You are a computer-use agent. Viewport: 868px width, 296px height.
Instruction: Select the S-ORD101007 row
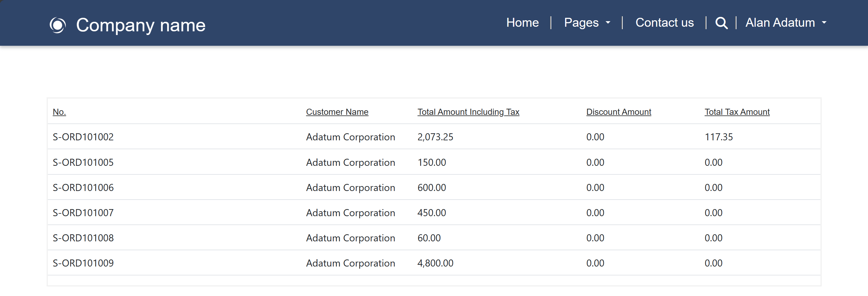click(x=83, y=212)
